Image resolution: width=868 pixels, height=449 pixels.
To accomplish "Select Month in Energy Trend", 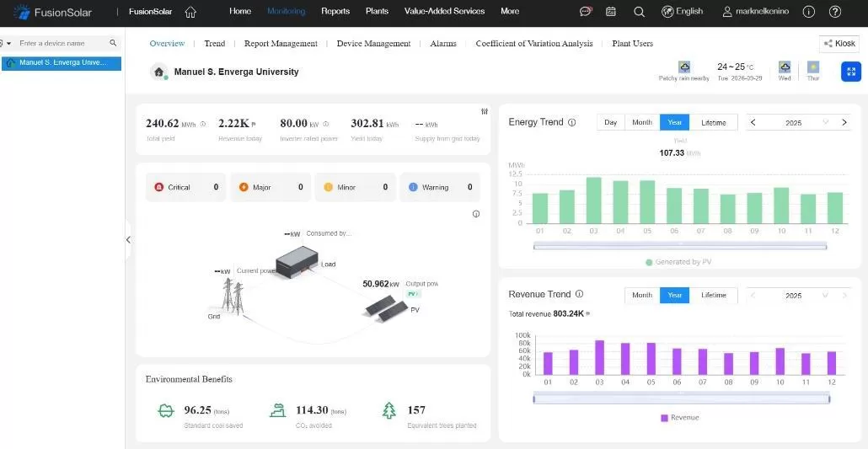I will (x=642, y=122).
